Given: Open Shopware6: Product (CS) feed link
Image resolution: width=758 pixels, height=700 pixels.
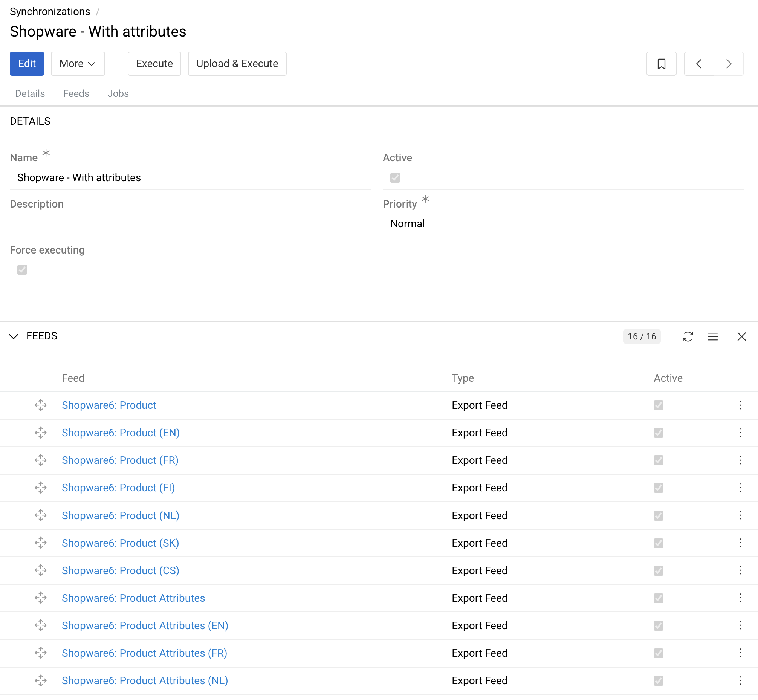Looking at the screenshot, I should point(121,570).
